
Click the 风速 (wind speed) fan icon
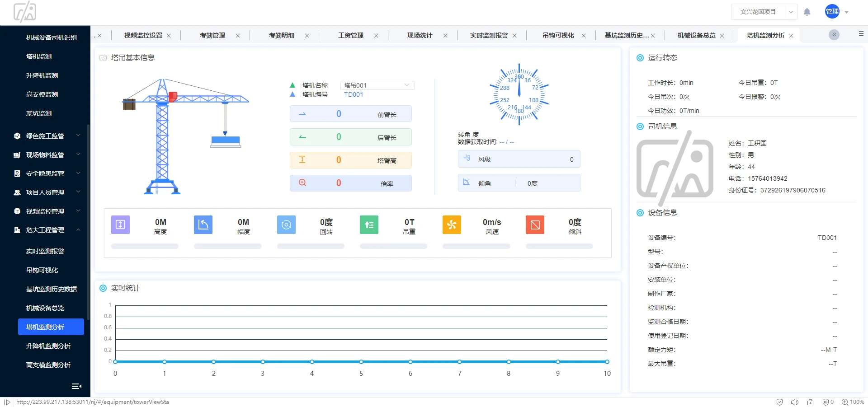coord(452,225)
